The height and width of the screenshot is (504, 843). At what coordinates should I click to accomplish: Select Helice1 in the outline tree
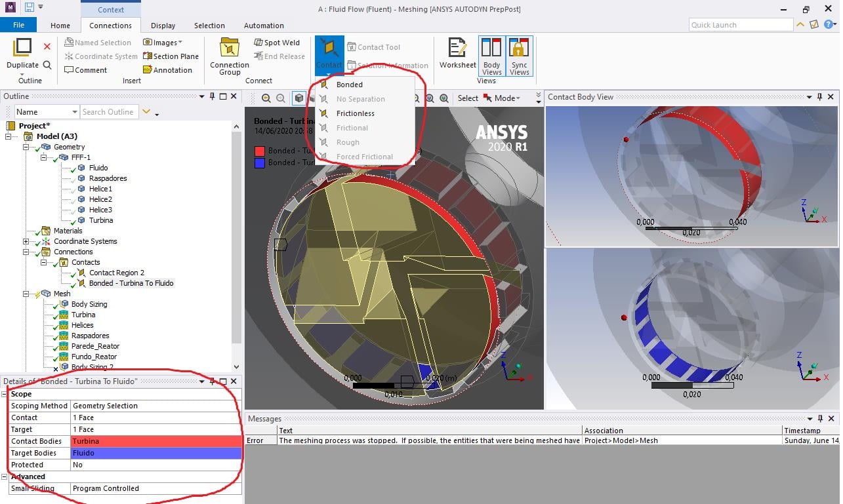click(x=100, y=189)
